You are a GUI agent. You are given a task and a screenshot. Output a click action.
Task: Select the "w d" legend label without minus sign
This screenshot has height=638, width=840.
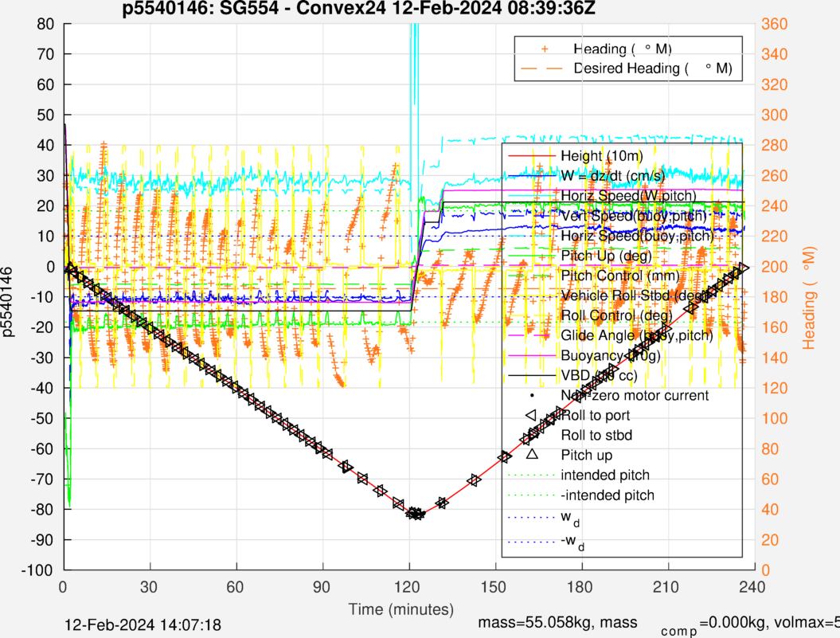(x=570, y=518)
